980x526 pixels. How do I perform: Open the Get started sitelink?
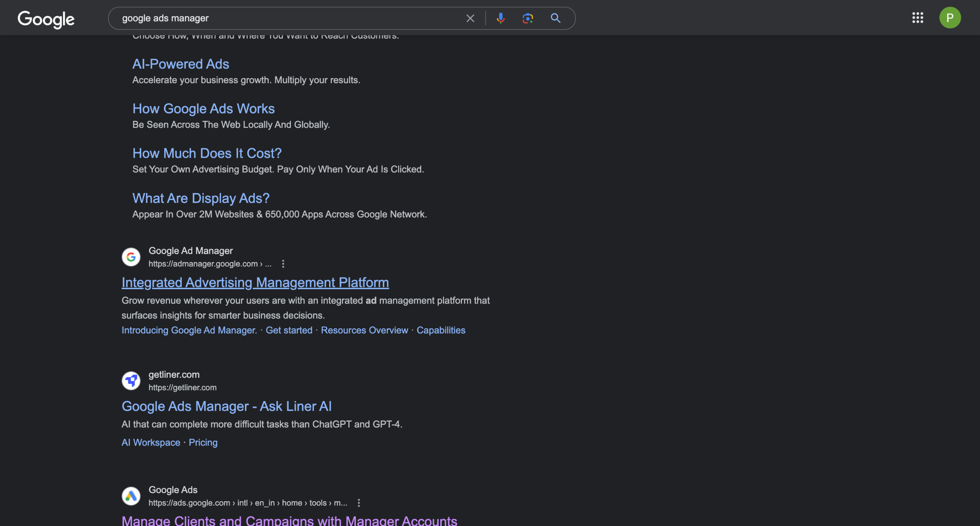tap(289, 330)
